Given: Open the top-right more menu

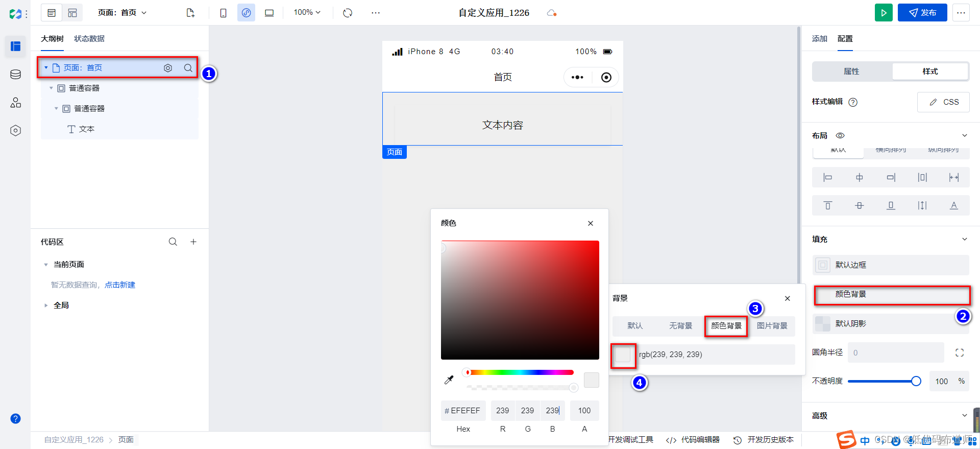Looking at the screenshot, I should (961, 13).
